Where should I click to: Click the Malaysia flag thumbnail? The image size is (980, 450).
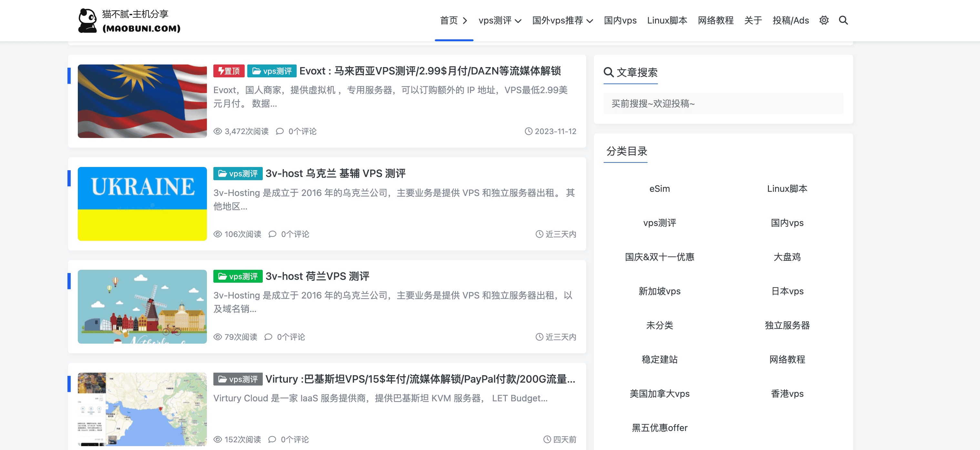point(142,101)
